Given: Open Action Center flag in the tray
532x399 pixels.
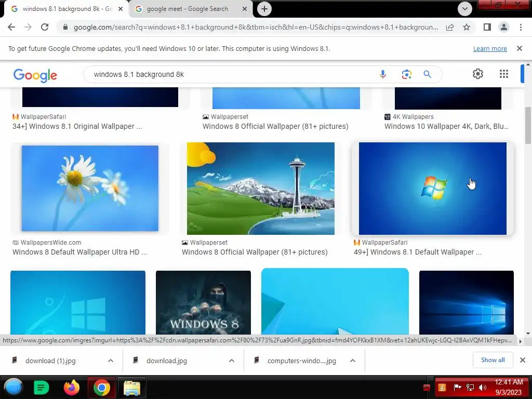Looking at the screenshot, I should click(x=457, y=388).
